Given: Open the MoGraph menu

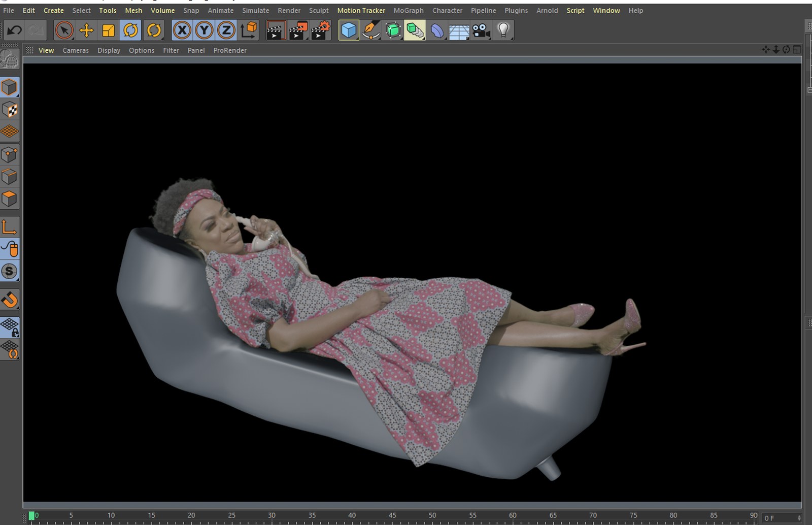Looking at the screenshot, I should [x=409, y=10].
